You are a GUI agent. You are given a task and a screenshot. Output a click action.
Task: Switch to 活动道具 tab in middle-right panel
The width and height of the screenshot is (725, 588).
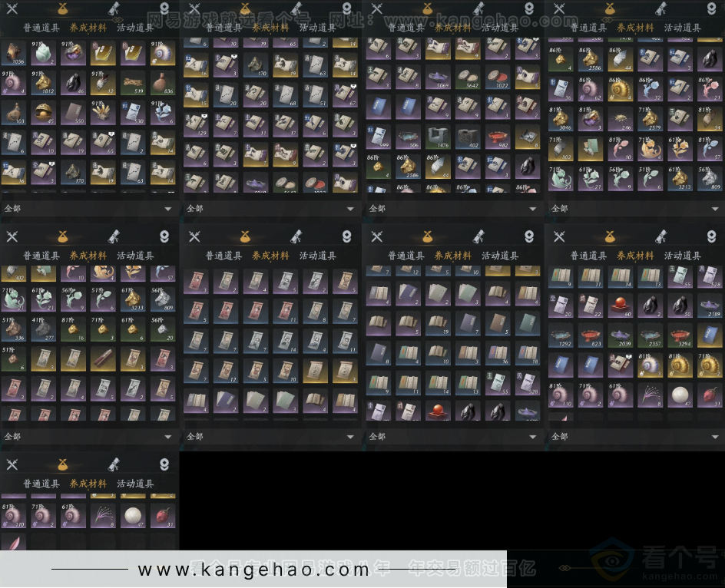(683, 256)
